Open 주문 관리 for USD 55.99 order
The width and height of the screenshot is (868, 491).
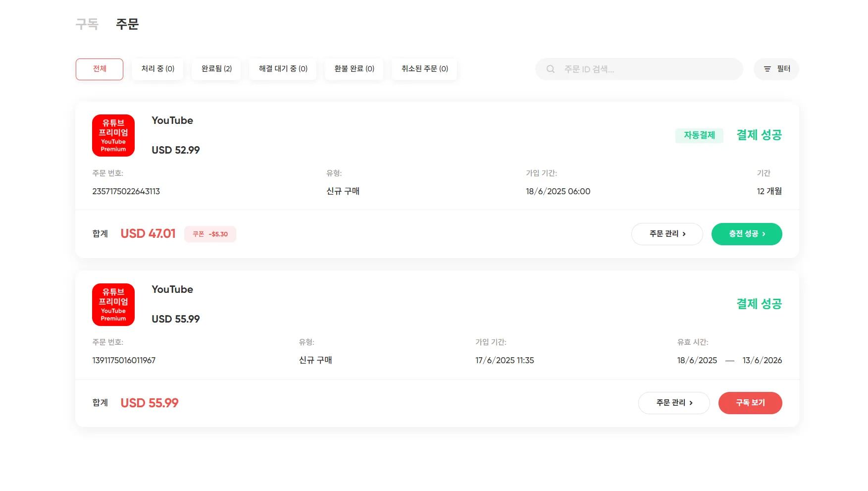click(674, 403)
